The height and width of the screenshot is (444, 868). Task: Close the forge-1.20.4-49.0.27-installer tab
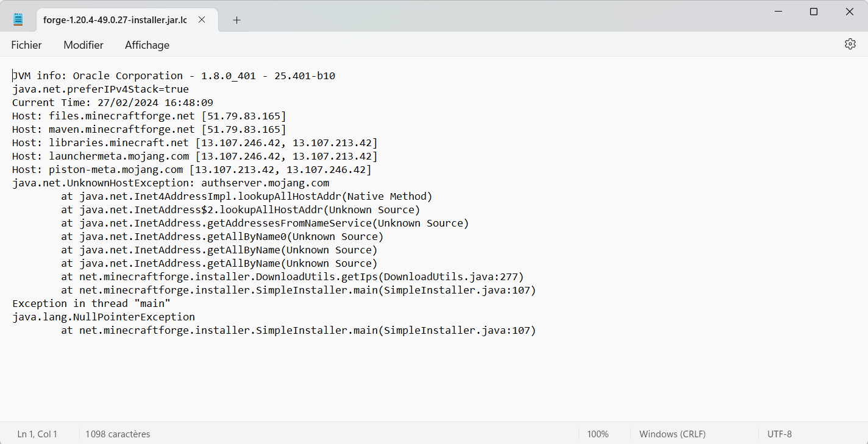tap(202, 19)
